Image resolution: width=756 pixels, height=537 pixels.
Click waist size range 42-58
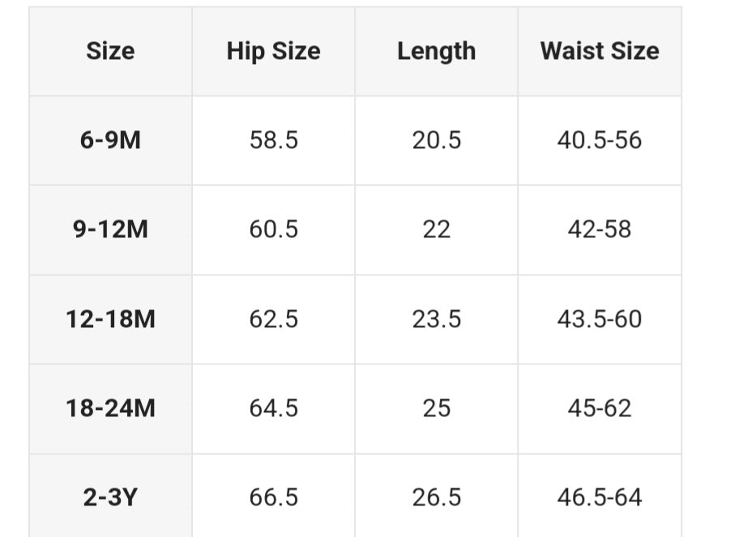[600, 229]
